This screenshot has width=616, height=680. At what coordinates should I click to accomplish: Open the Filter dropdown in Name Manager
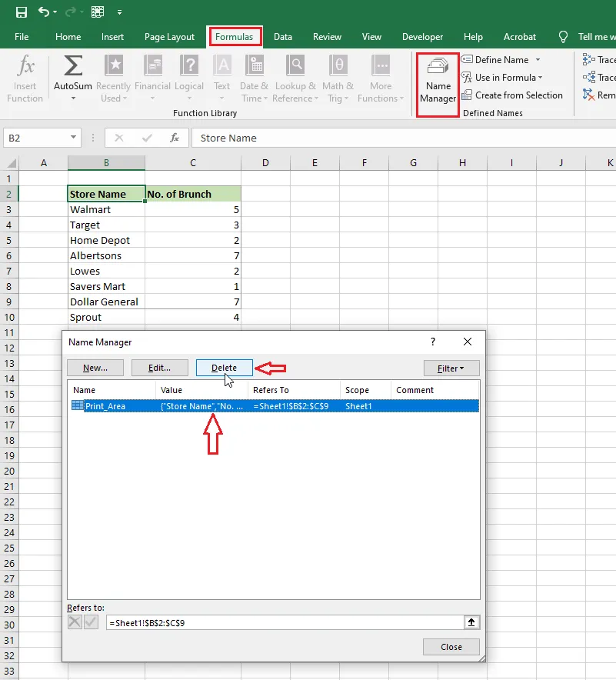click(x=451, y=368)
